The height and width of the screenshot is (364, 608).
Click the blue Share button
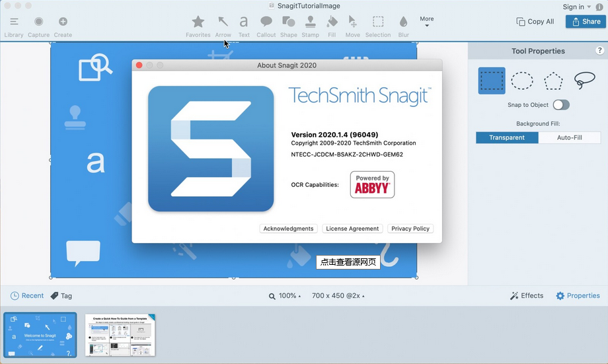point(586,22)
